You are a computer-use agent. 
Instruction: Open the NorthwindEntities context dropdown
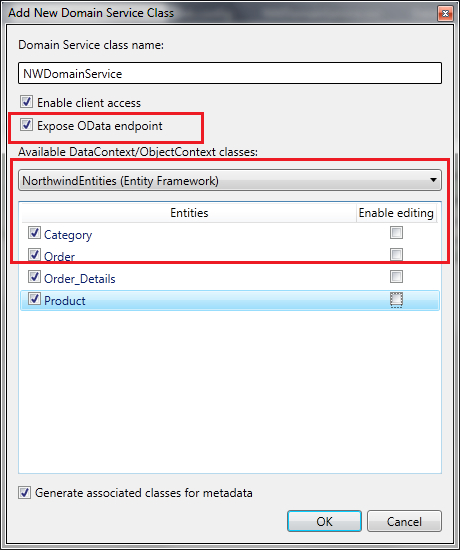230,180
